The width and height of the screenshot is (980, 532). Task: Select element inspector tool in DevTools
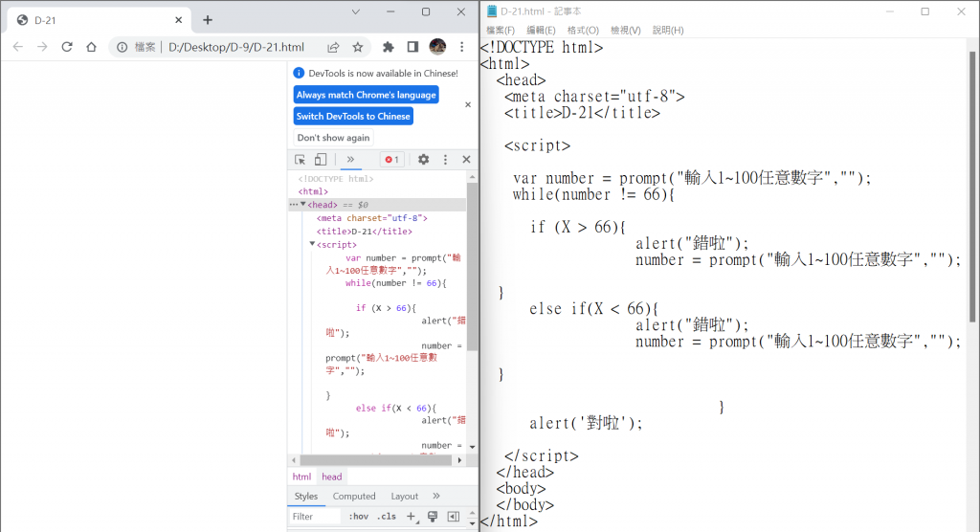point(300,160)
